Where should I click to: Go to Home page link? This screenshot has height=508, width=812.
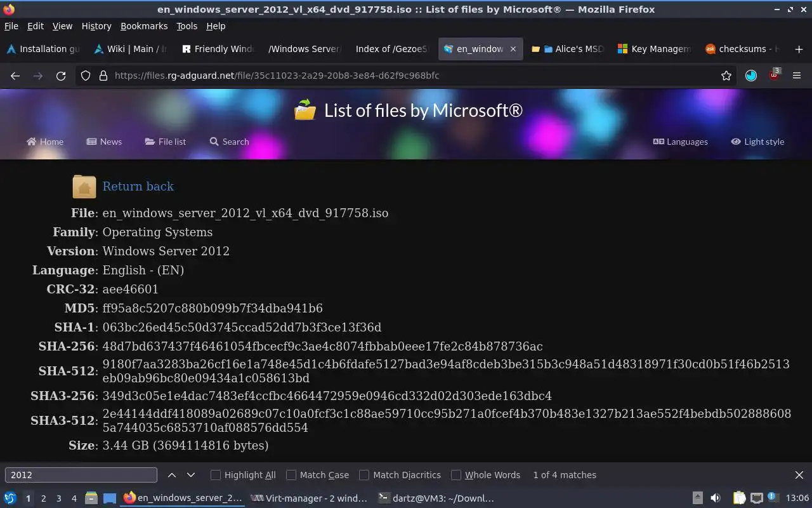click(45, 142)
